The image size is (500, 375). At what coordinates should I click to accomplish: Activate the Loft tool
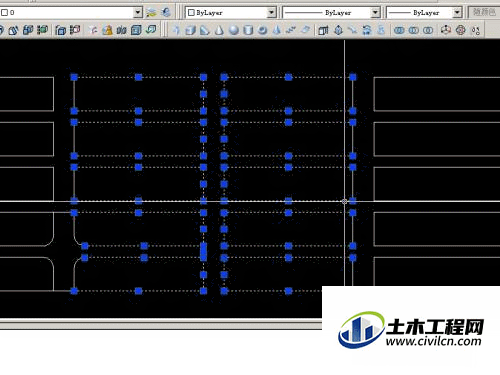point(381,30)
